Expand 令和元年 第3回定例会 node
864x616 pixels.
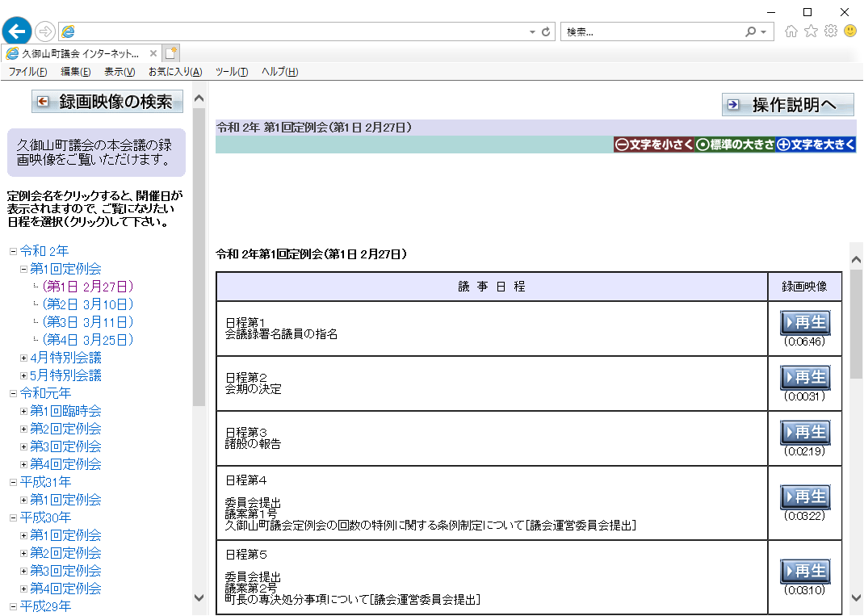(x=23, y=446)
